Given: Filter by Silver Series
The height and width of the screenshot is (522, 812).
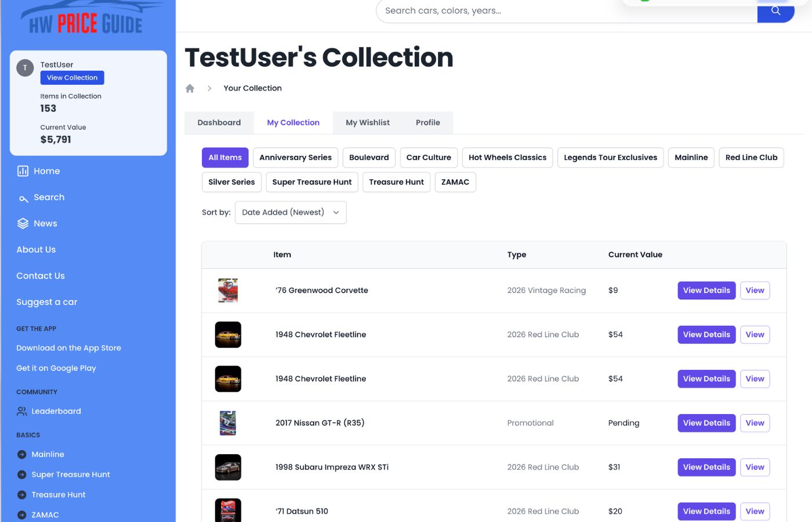Looking at the screenshot, I should point(232,182).
